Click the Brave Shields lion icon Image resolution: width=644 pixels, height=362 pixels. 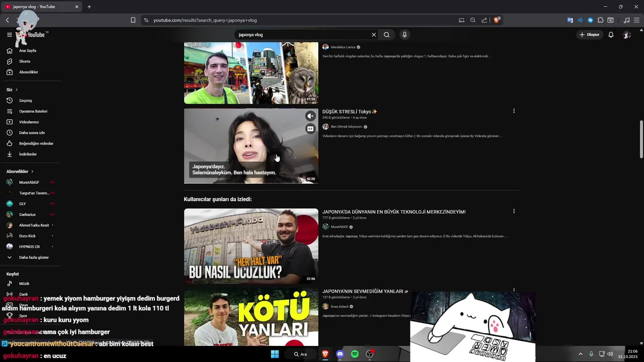click(x=497, y=20)
